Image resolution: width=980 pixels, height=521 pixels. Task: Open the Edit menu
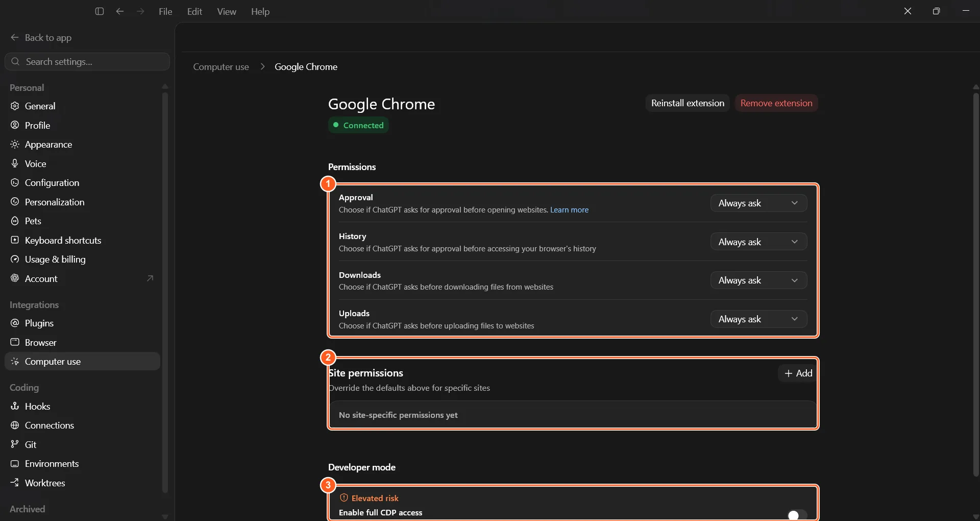[194, 11]
